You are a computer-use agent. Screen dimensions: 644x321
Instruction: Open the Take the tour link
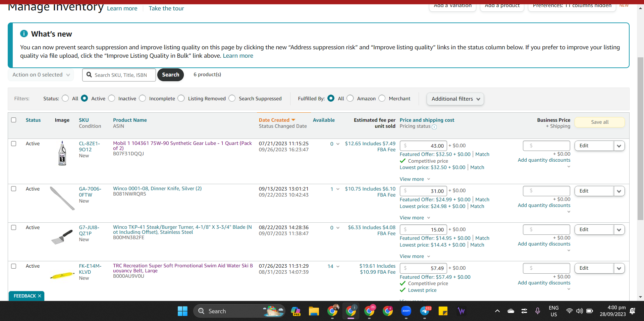tap(166, 8)
